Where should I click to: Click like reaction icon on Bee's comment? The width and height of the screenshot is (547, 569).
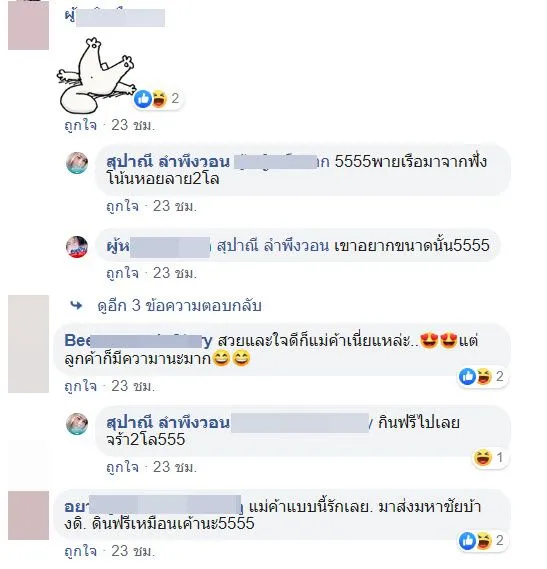point(467,376)
